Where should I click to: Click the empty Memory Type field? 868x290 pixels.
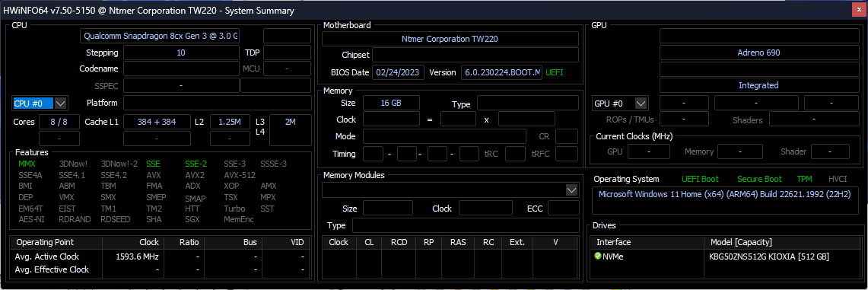527,103
